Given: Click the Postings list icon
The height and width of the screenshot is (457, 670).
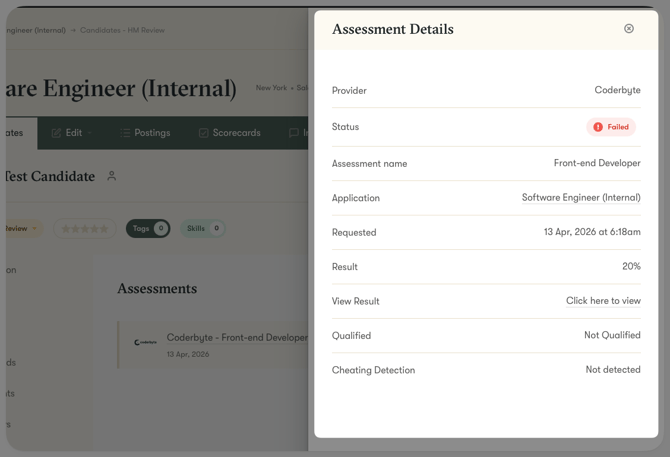Looking at the screenshot, I should [x=125, y=133].
